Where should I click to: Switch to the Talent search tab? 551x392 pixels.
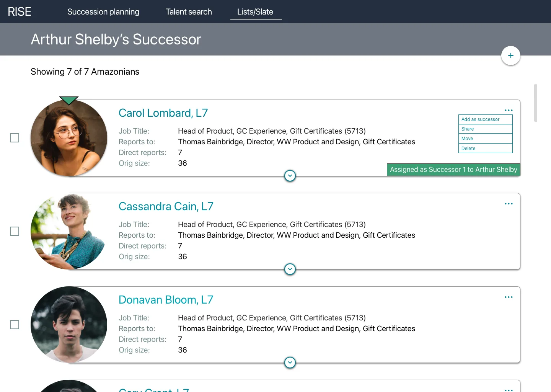click(189, 12)
